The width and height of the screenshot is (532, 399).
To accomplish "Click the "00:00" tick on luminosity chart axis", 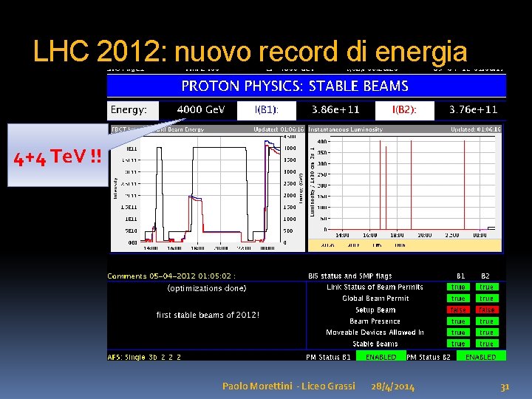I will point(480,235).
